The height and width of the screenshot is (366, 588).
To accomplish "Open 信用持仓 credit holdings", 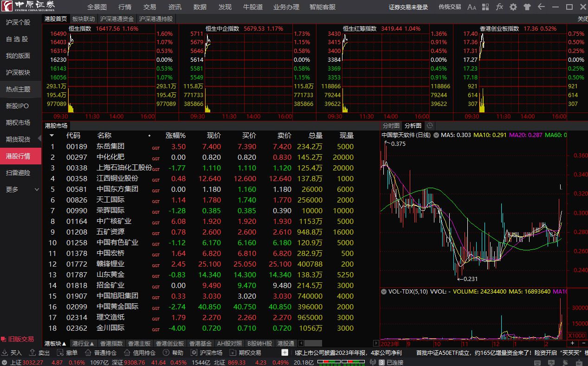I will pyautogui.click(x=141, y=353).
